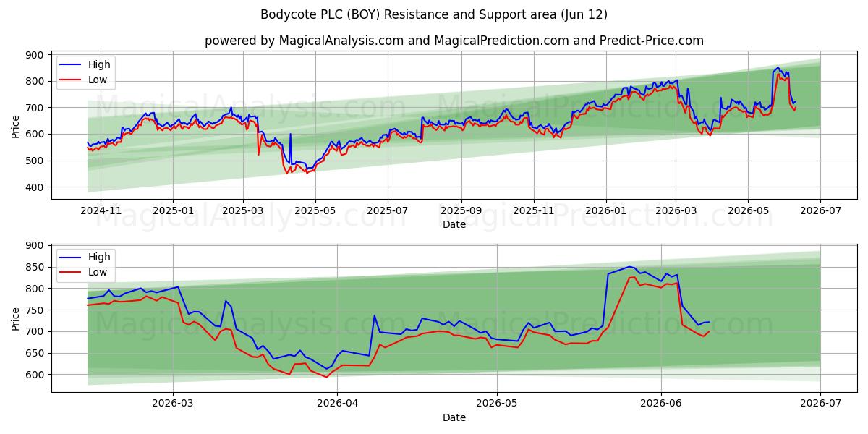Click 'High' in the top chart legend
This screenshot has width=868, height=434.
[x=99, y=65]
